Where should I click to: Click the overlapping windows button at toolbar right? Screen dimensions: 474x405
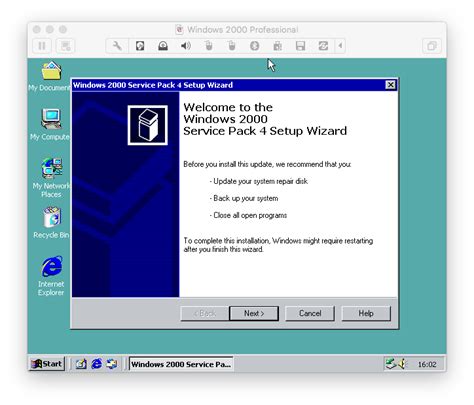pyautogui.click(x=432, y=46)
